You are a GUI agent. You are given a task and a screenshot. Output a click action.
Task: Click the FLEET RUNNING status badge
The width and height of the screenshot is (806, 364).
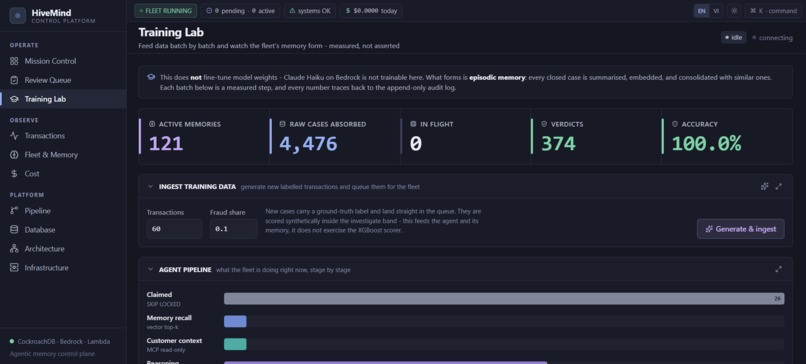166,11
